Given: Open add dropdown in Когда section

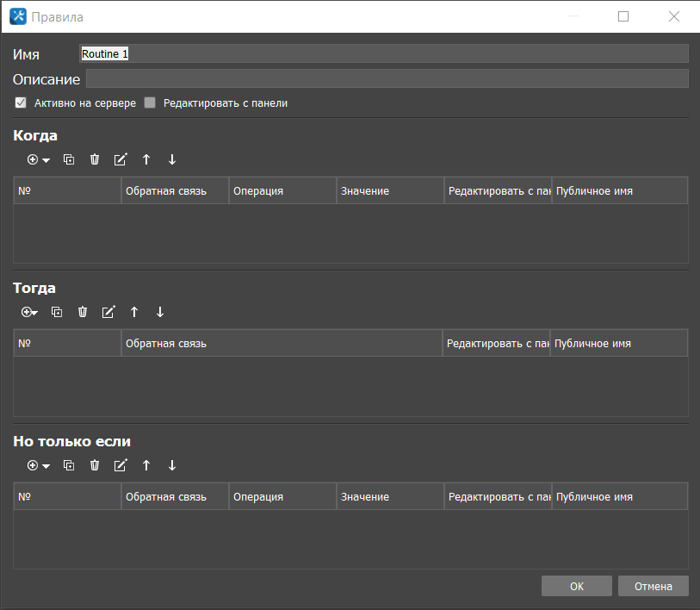Looking at the screenshot, I should point(38,159).
